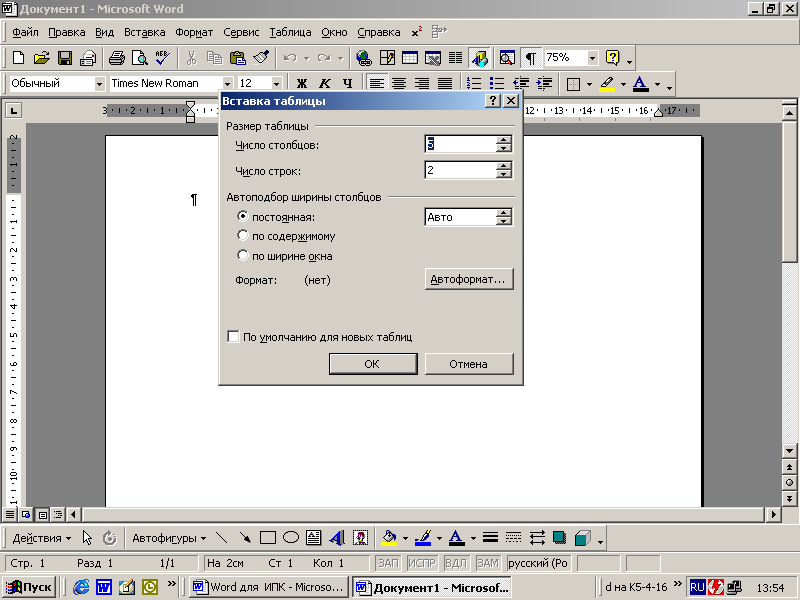800x600 pixels.
Task: Click the font color A in formatting toolbar
Action: [640, 83]
